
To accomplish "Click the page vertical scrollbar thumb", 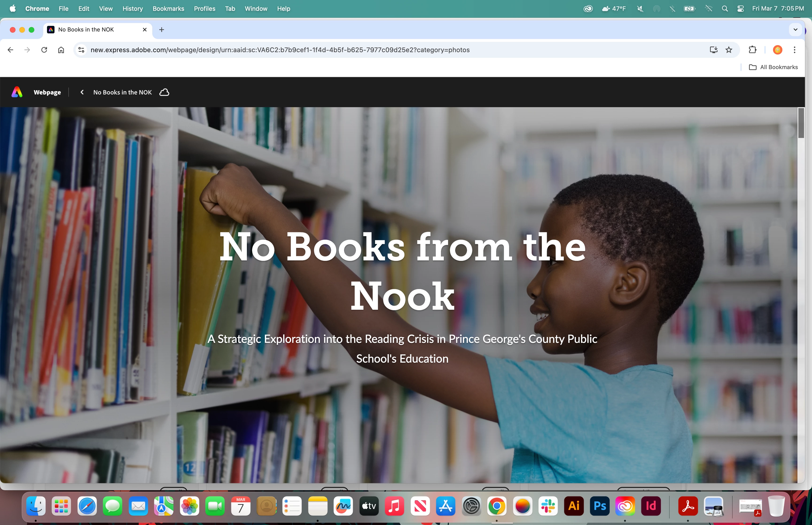I will pyautogui.click(x=801, y=123).
